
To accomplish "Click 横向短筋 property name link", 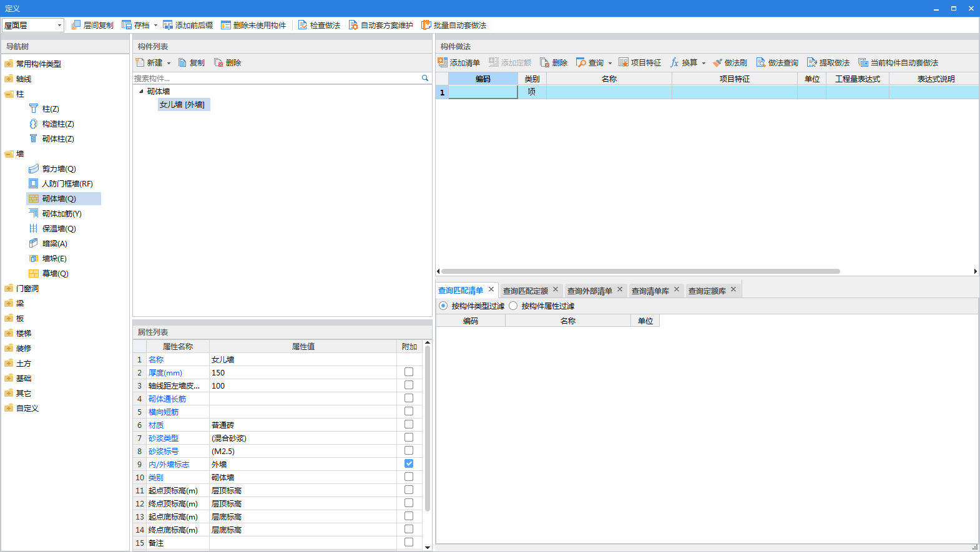I will coord(164,412).
